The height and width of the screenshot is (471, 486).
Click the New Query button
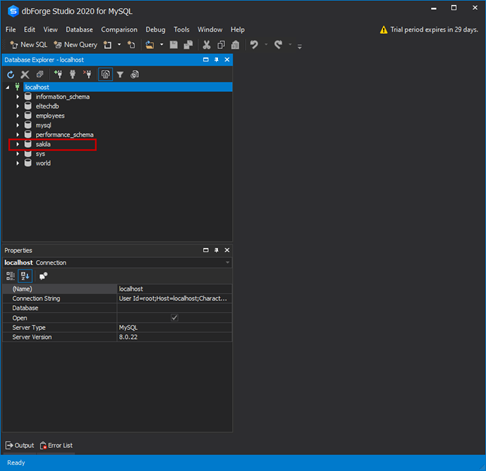76,45
